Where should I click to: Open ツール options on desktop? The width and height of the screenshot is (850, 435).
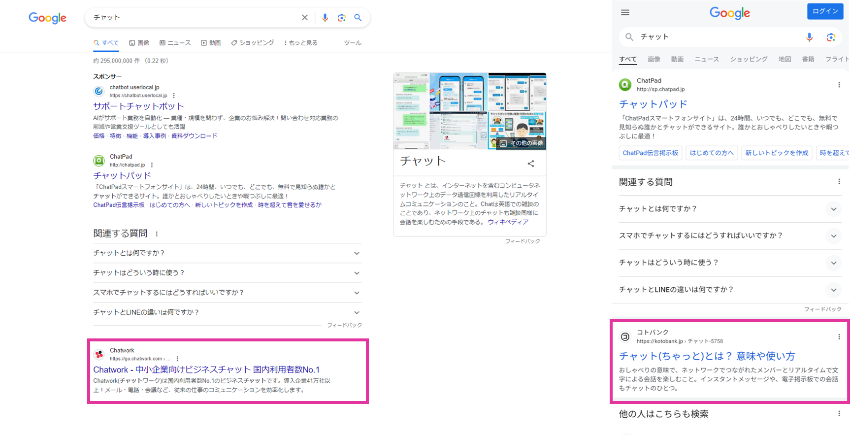click(352, 43)
